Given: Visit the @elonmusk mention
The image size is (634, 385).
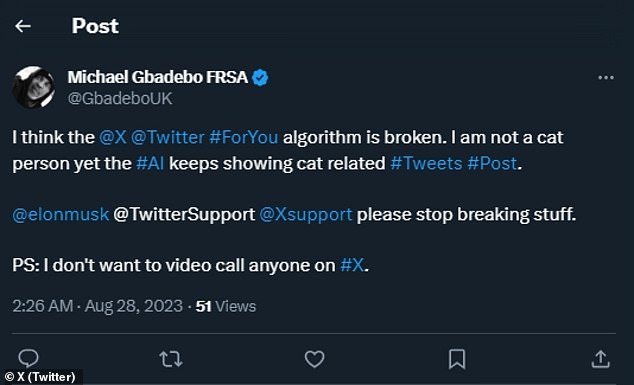Looking at the screenshot, I should click(61, 214).
